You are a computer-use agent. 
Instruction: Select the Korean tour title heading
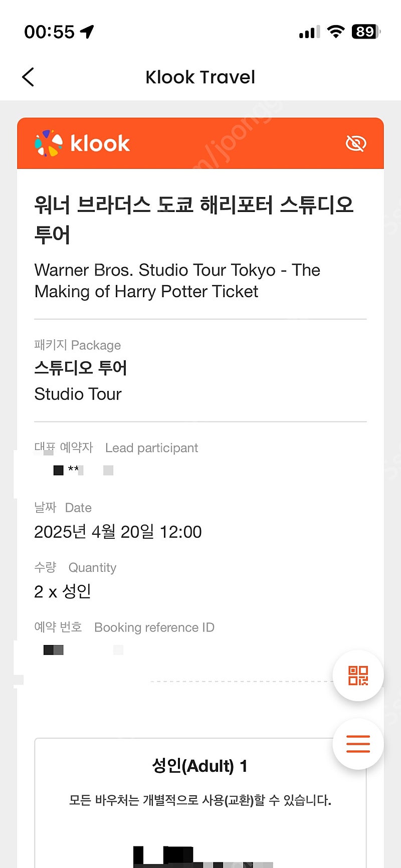click(194, 220)
